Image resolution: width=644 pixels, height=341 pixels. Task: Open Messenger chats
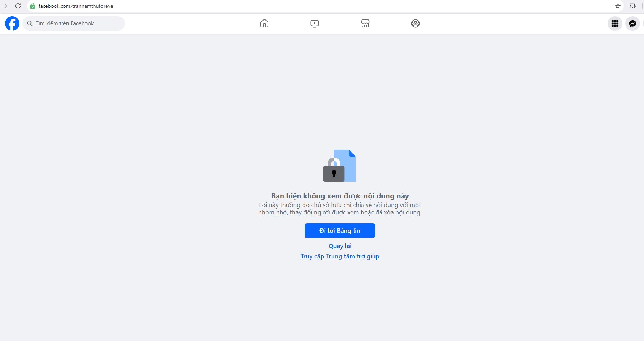[633, 23]
